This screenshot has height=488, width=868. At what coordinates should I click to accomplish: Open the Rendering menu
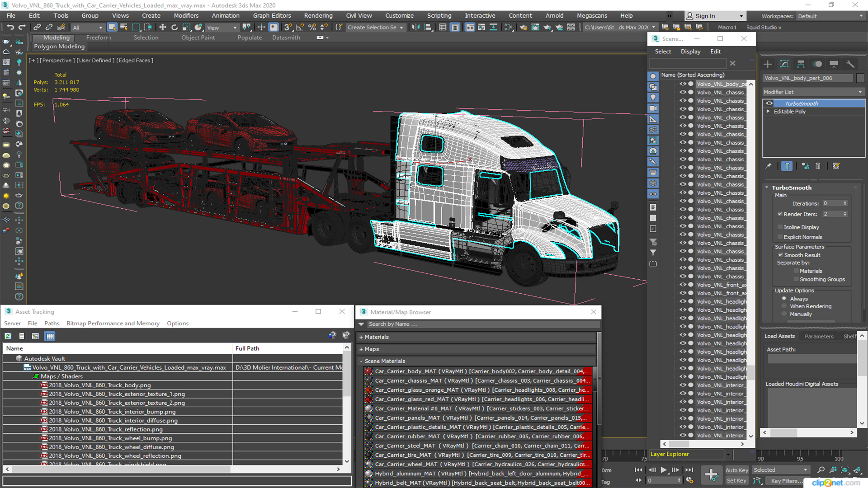point(318,15)
